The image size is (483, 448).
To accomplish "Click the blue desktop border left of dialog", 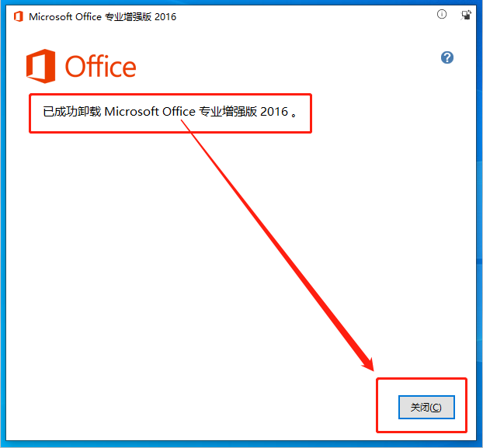I will [3, 224].
